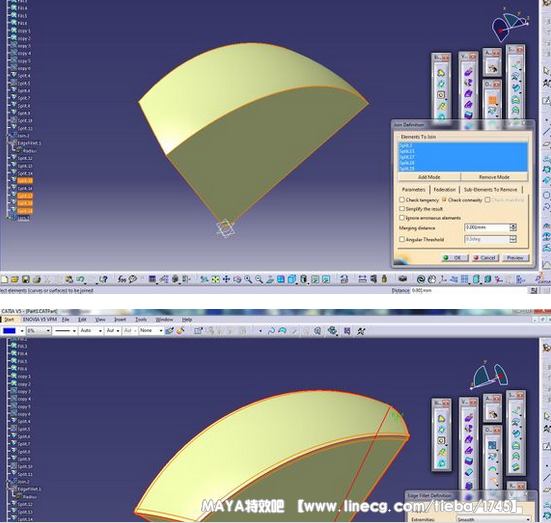
Task: Click the star-in-circle icon in top-left floating palette
Action: [x=441, y=84]
